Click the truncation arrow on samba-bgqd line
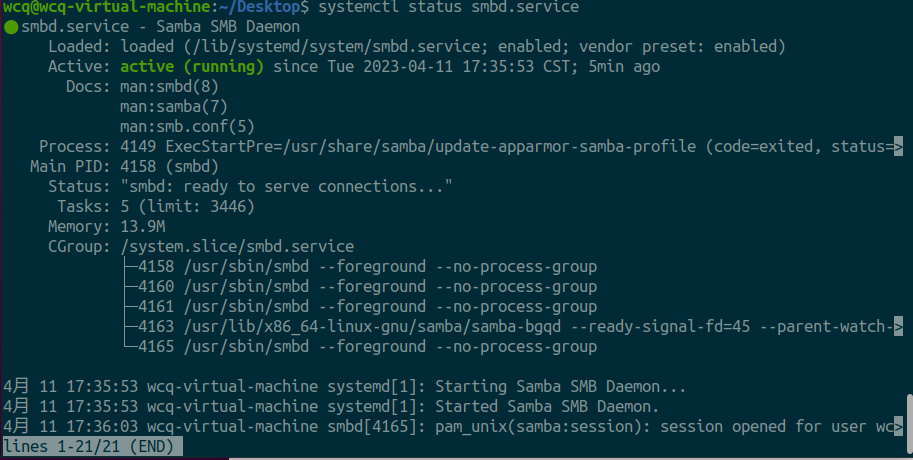 [x=898, y=326]
